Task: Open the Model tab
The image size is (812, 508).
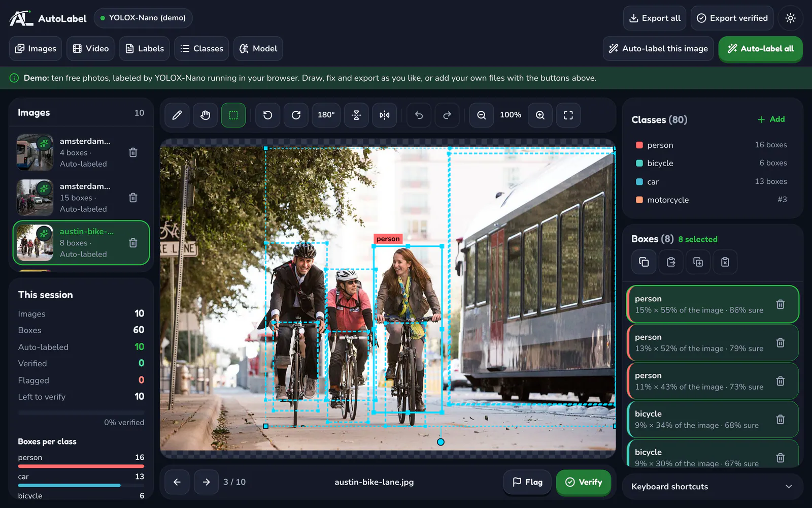Action: click(258, 49)
